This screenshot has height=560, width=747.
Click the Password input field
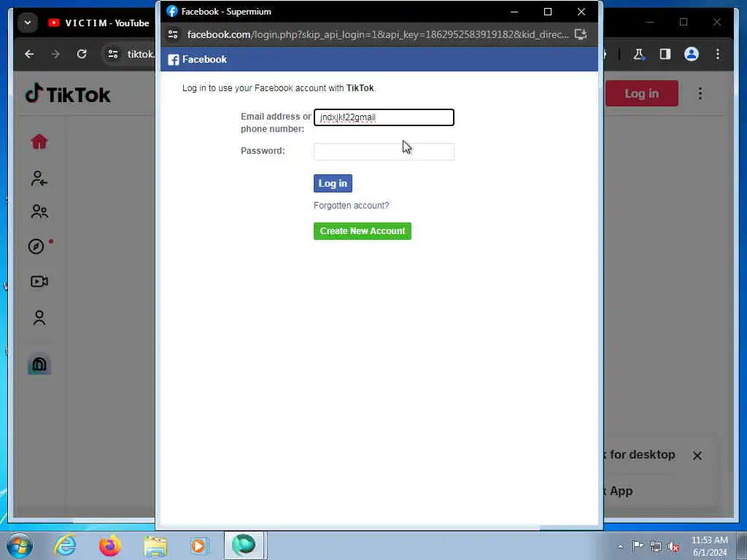coord(384,152)
